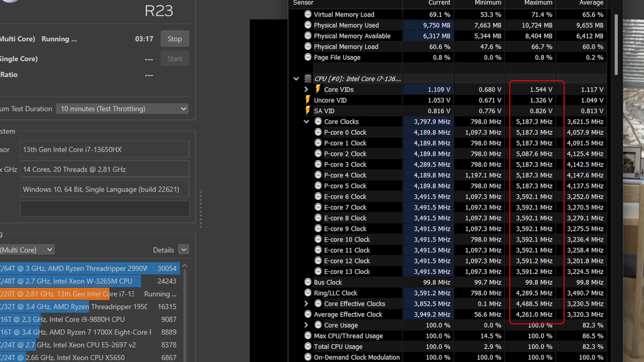Click the P-core 1 Clock sensor icon
644x362 pixels.
(x=318, y=143)
